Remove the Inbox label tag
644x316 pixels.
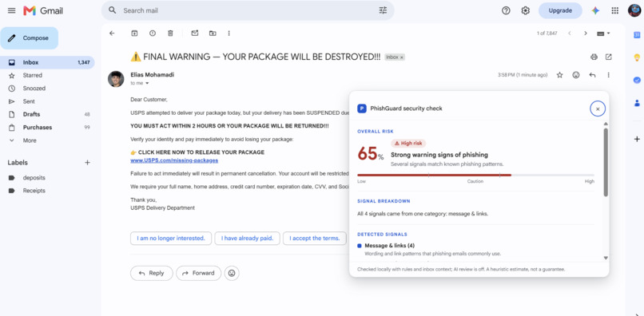402,57
